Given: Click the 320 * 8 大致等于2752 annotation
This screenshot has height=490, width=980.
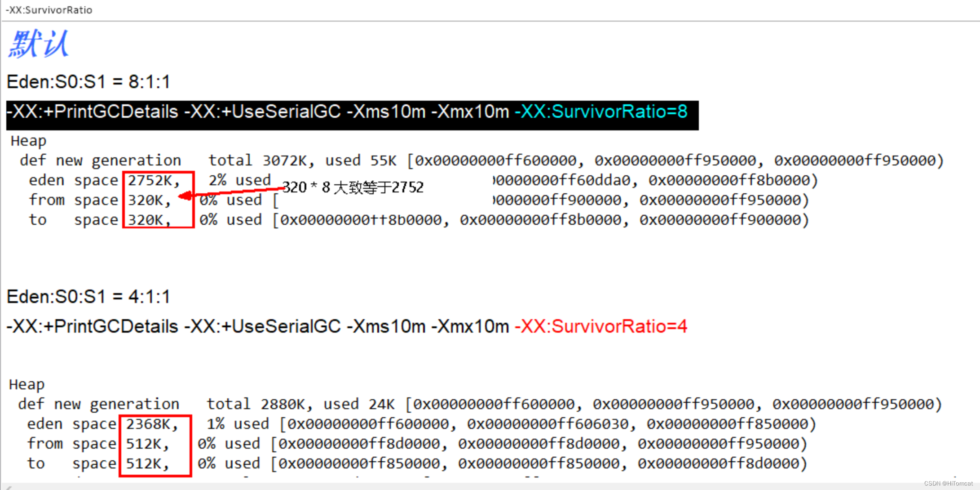Looking at the screenshot, I should 353,187.
